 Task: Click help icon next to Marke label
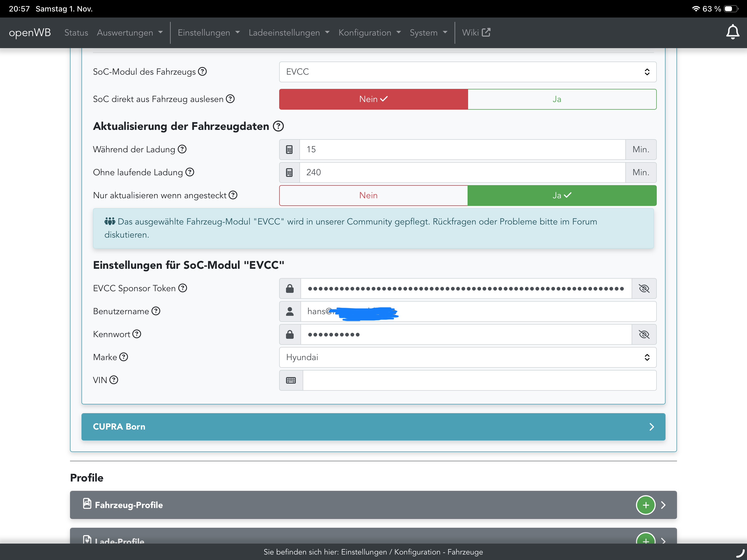point(124,357)
